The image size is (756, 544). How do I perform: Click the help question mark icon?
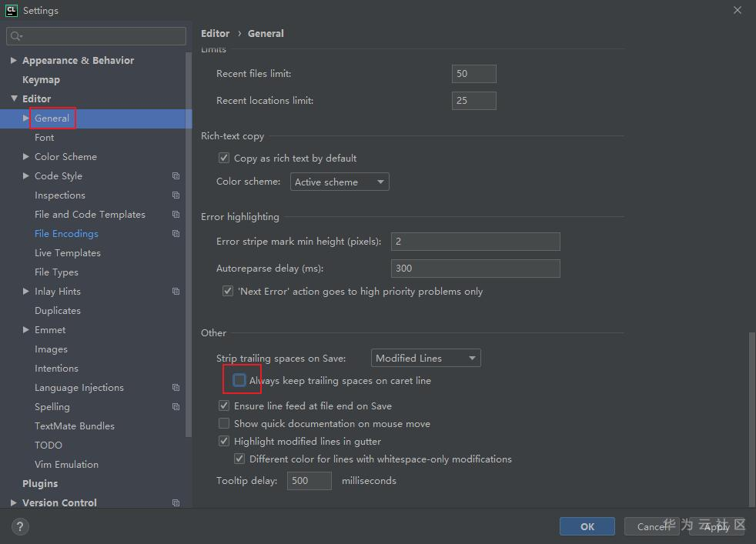pyautogui.click(x=21, y=526)
